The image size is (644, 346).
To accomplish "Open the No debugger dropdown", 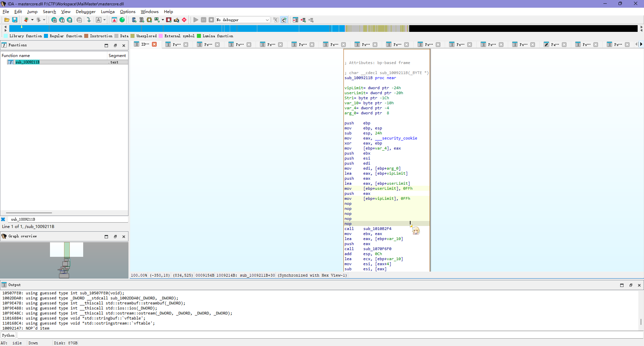I will point(267,20).
